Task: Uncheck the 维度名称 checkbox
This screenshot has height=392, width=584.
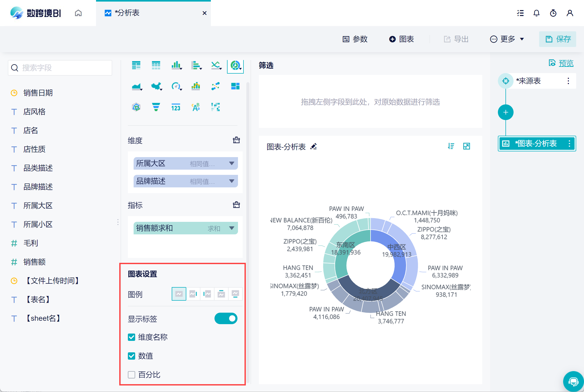Action: tap(132, 337)
